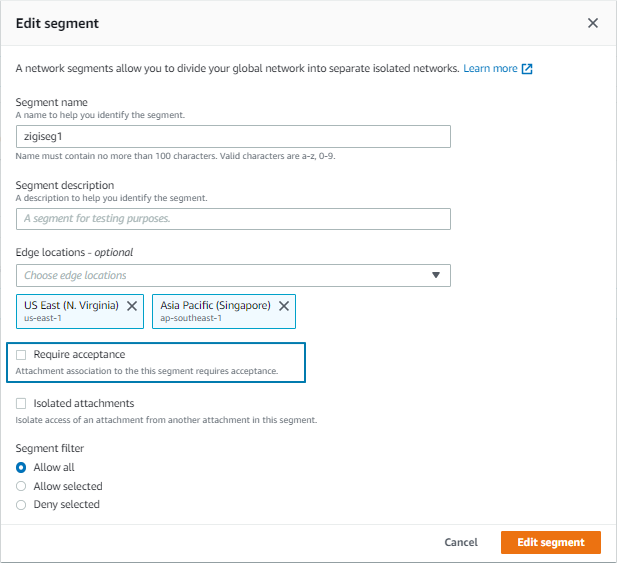Close the Edit segment dialog
The height and width of the screenshot is (563, 617).
593,23
